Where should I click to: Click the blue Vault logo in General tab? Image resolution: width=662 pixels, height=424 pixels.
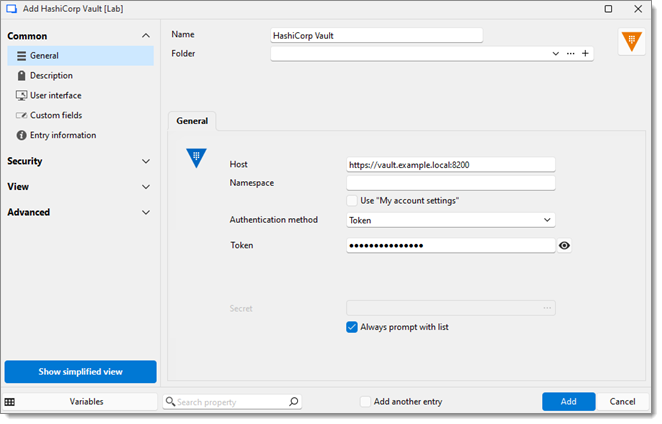[196, 158]
